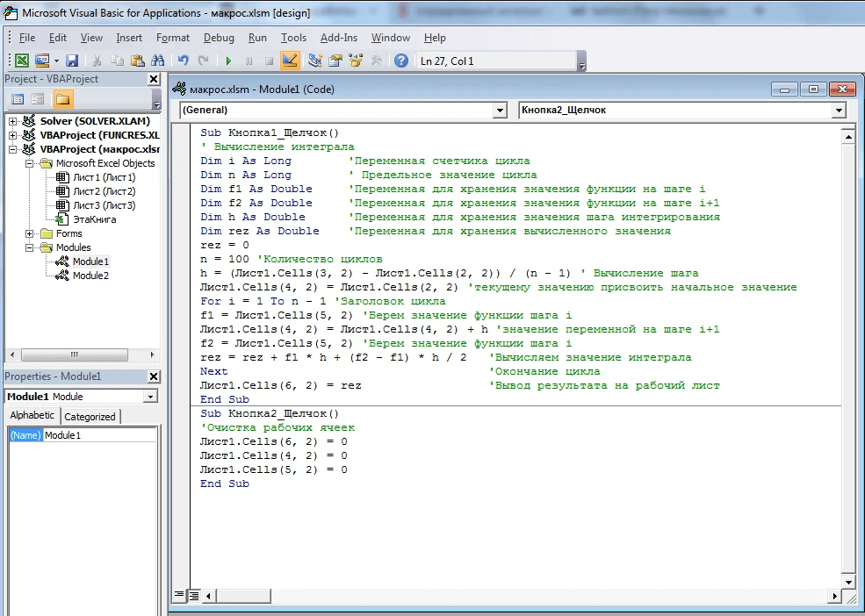Viewport: 865px width, 616px height.
Task: Select Лист3 (Лист3) in project tree
Action: point(104,205)
